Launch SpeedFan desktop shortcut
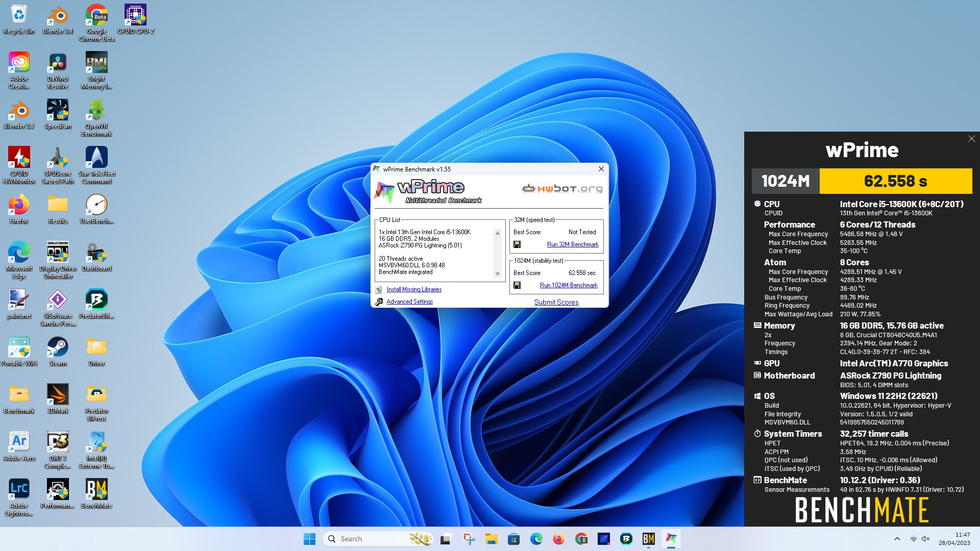Screen dimensions: 980x551 click(x=58, y=114)
